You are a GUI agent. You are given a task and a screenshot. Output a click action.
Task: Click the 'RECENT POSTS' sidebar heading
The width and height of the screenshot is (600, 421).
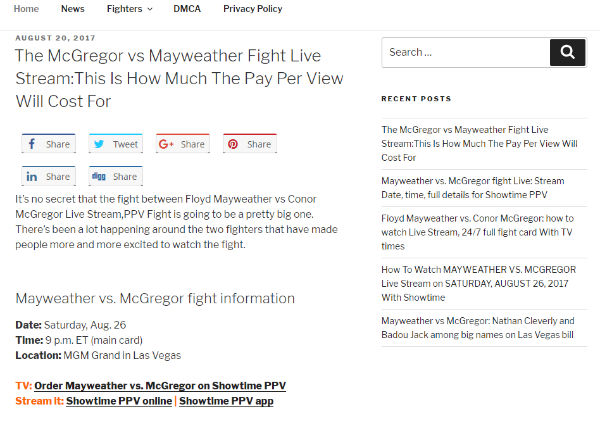tap(416, 99)
